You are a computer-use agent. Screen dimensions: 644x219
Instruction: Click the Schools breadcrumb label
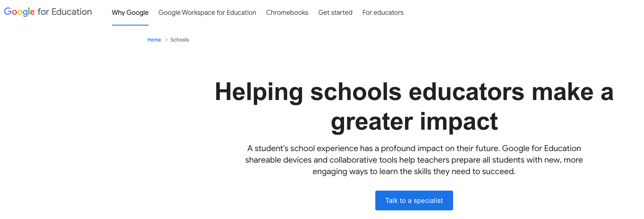(180, 40)
